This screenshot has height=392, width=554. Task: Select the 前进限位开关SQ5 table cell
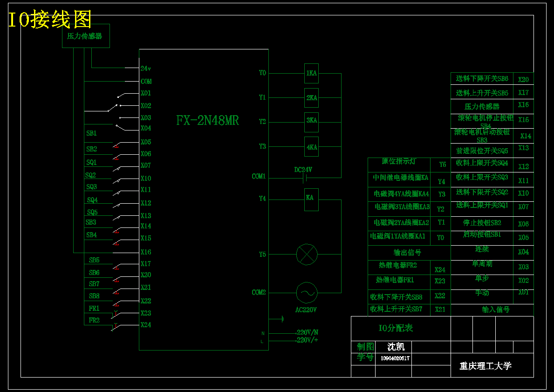point(482,151)
